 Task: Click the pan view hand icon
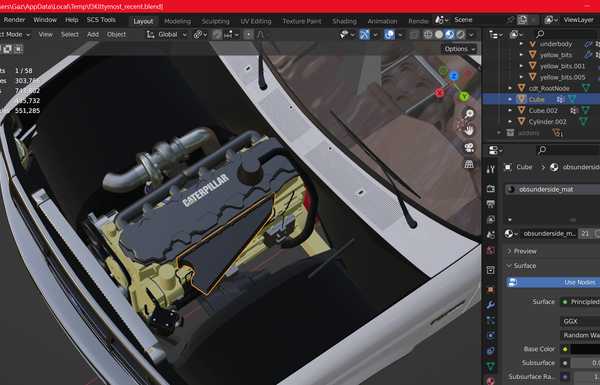click(469, 131)
